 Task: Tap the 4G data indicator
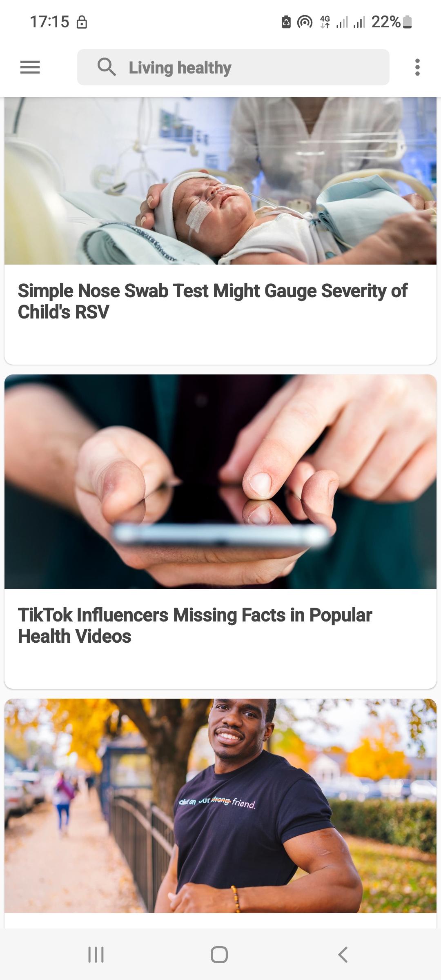tap(325, 22)
